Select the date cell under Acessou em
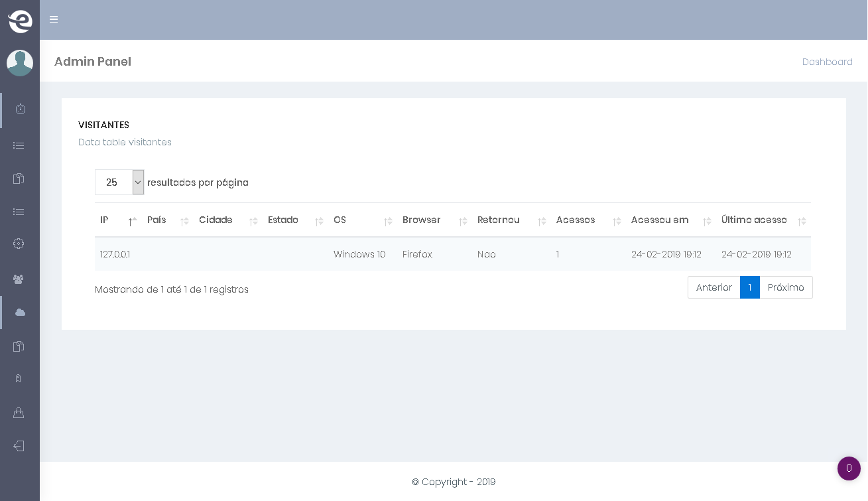 click(x=671, y=255)
